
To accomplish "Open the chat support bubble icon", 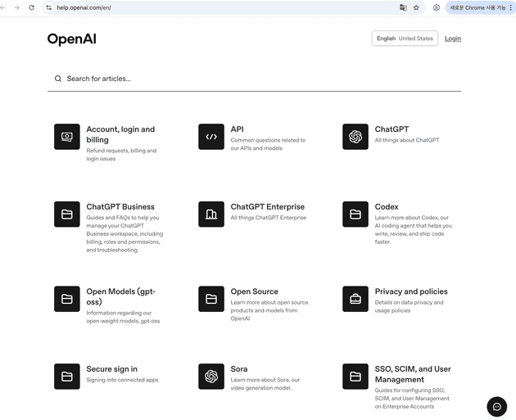I will pos(496,407).
